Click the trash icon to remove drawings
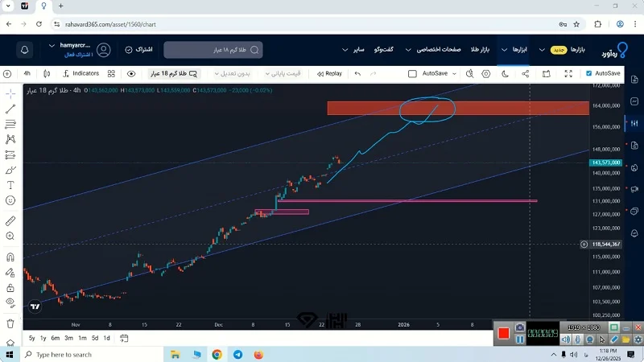The height and width of the screenshot is (362, 644). (x=10, y=323)
